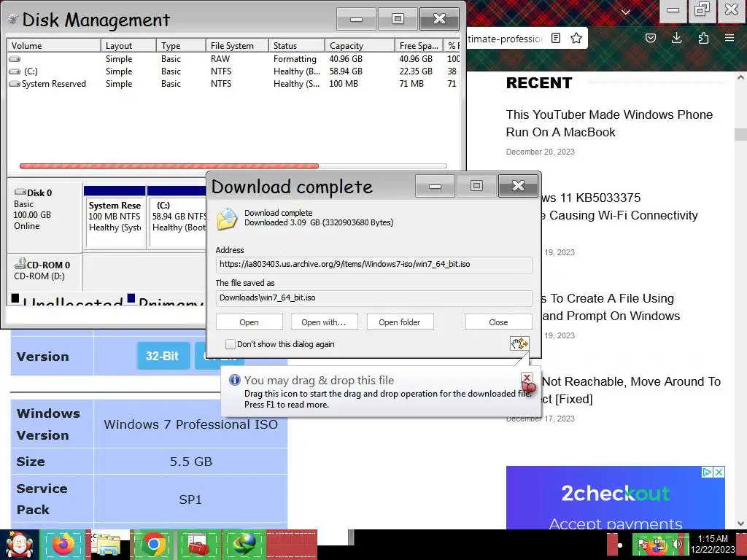Viewport: 747px width, 560px height.
Task: Open File Explorer from taskbar
Action: click(108, 544)
